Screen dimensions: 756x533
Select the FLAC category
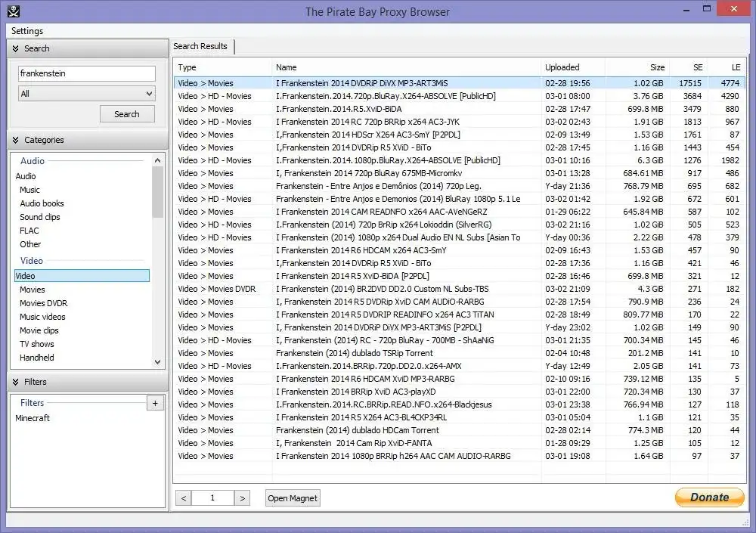pyautogui.click(x=29, y=231)
